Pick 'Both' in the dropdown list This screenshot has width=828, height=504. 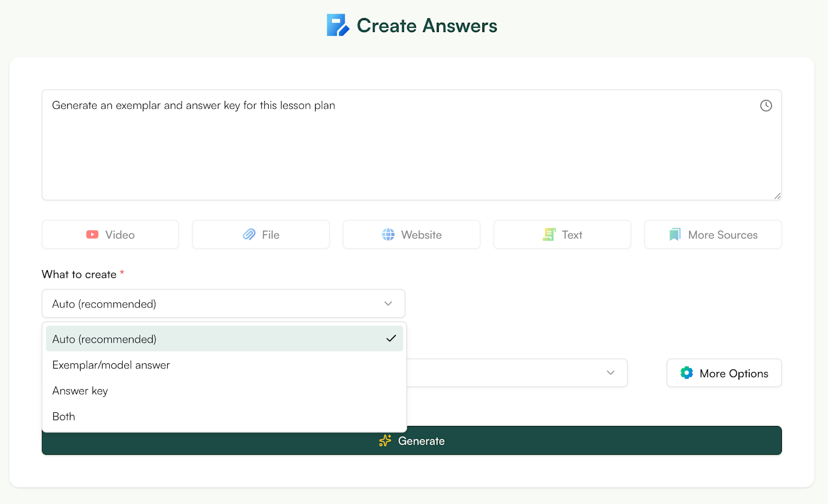pyautogui.click(x=63, y=416)
